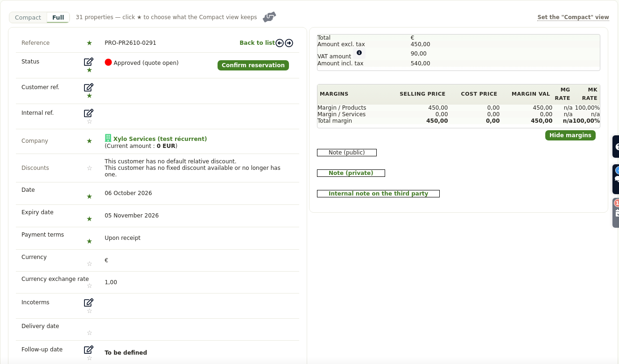Star the Internal ref. property
Image resolution: width=619 pixels, height=364 pixels.
coord(90,121)
